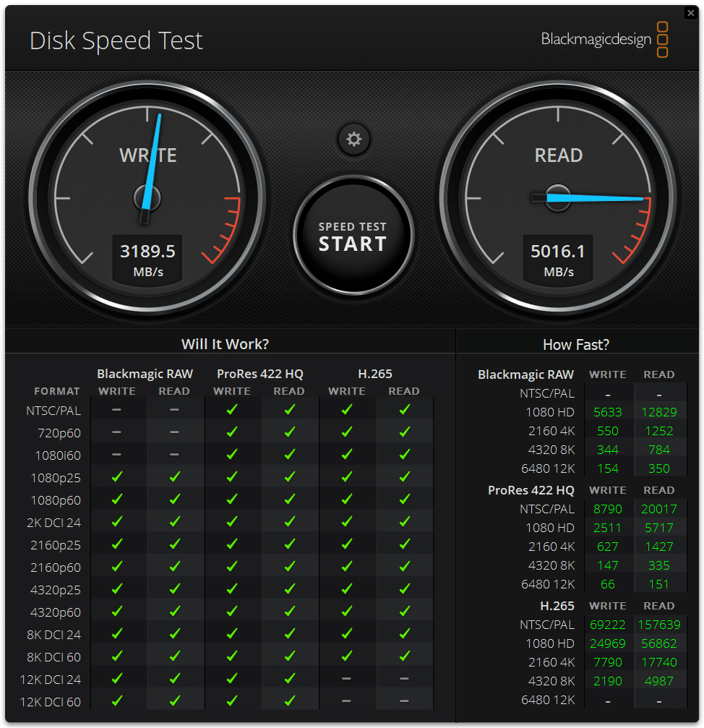Viewport: 704px width, 728px height.
Task: Click H.265 header in Will It Work table
Action: [375, 374]
